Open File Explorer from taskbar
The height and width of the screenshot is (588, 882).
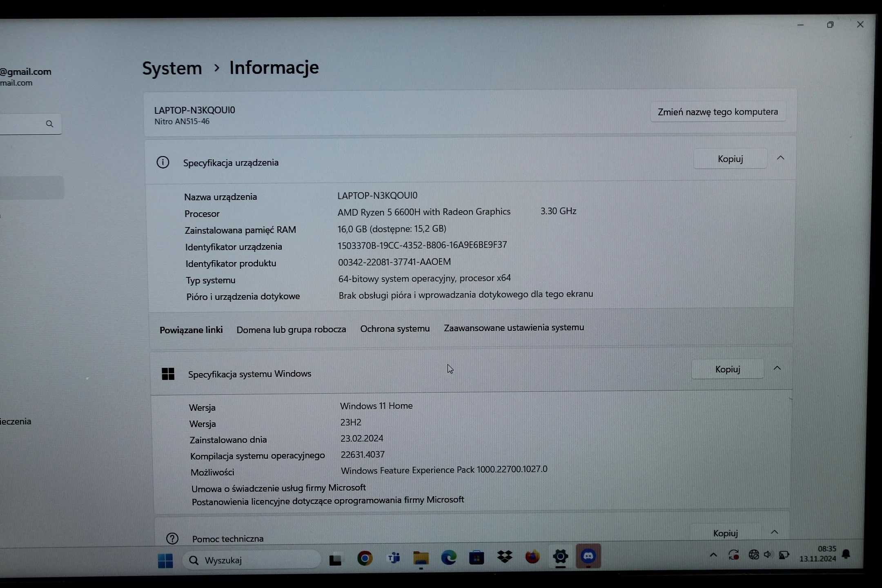click(x=421, y=558)
